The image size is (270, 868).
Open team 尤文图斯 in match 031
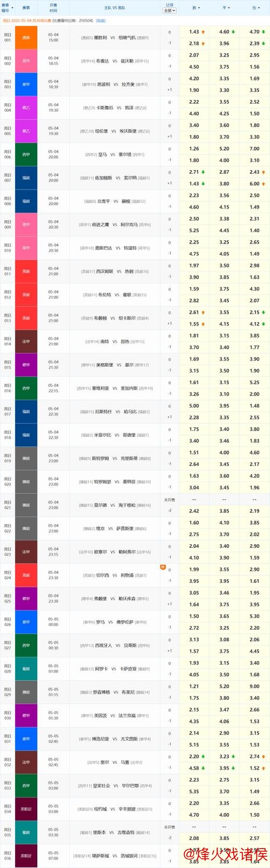coord(129,739)
